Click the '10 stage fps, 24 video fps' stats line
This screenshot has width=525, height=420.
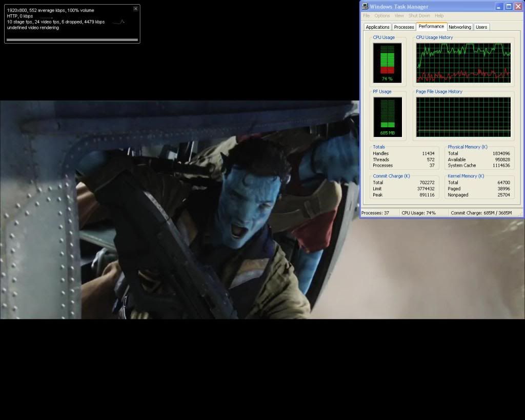click(x=55, y=22)
